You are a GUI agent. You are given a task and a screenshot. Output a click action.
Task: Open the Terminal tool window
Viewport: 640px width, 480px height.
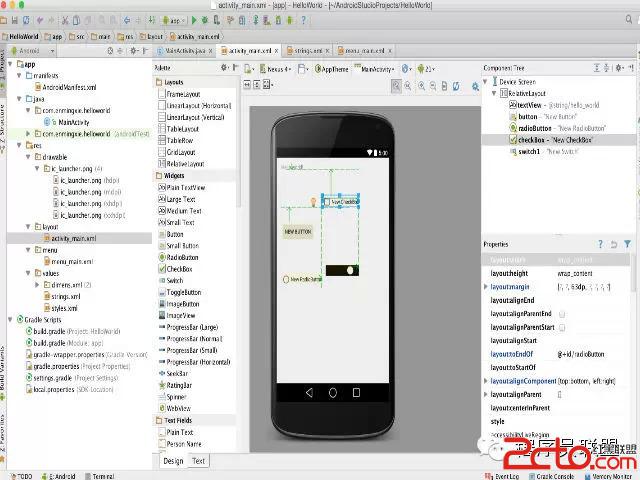coord(100,476)
